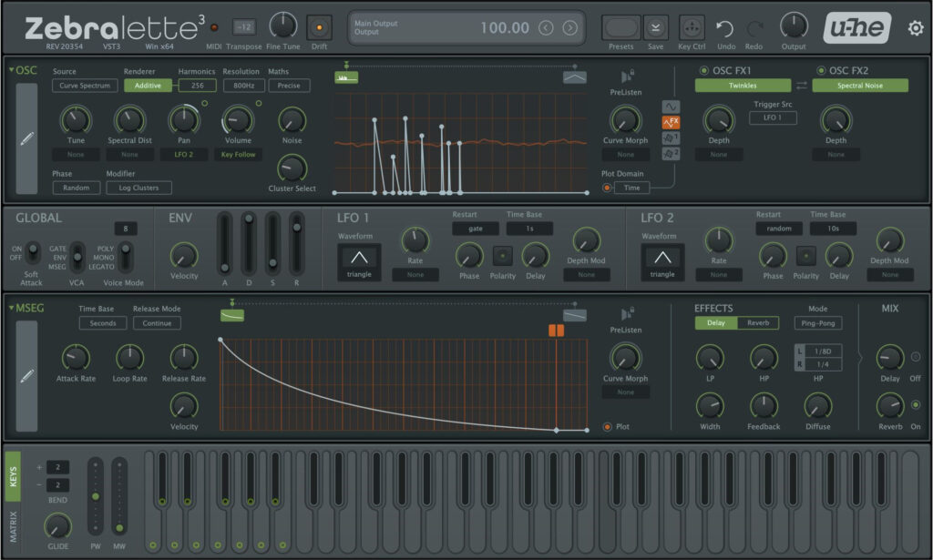Screen dimensions: 933x560
Task: Click the Presets button
Action: coord(620,27)
